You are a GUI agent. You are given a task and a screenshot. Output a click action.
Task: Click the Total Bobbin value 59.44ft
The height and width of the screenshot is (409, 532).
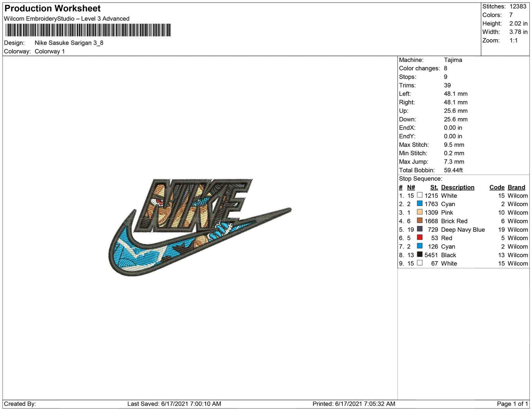click(453, 170)
